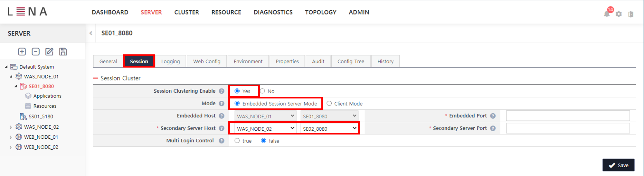Open the SE02_8080 secondary server dropdown
The width and height of the screenshot is (644, 176).
pyautogui.click(x=329, y=128)
